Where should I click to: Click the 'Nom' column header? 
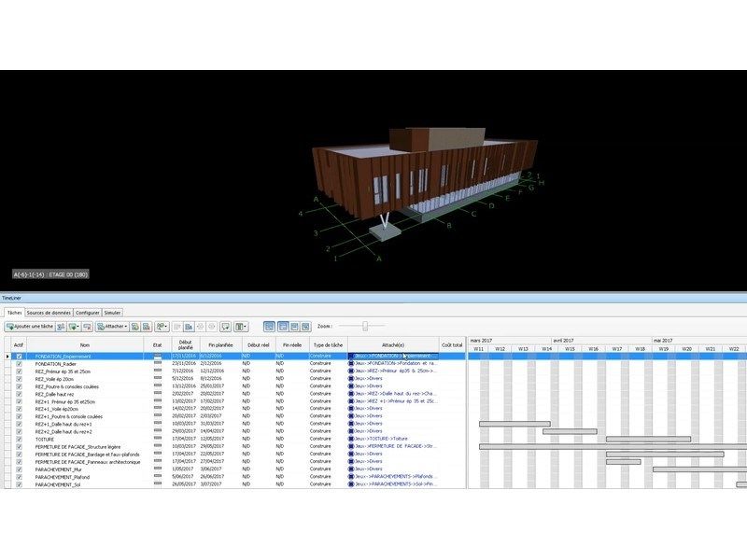click(x=85, y=344)
